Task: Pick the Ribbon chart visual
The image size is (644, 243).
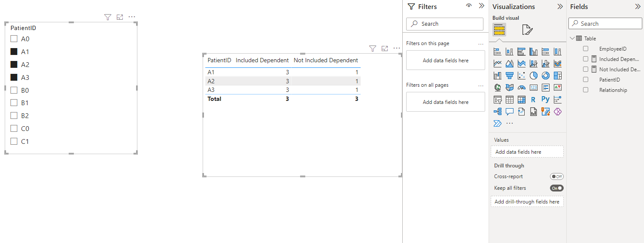Action: [558, 64]
